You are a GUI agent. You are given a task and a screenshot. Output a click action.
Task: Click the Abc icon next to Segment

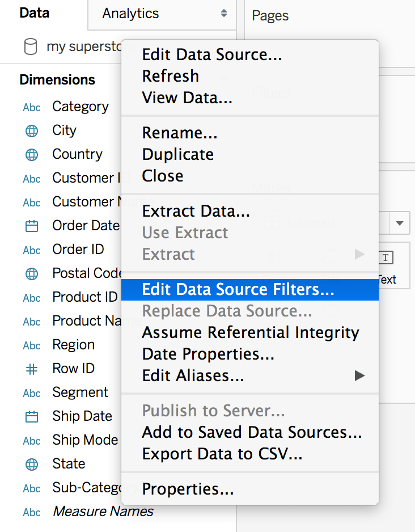point(32,393)
